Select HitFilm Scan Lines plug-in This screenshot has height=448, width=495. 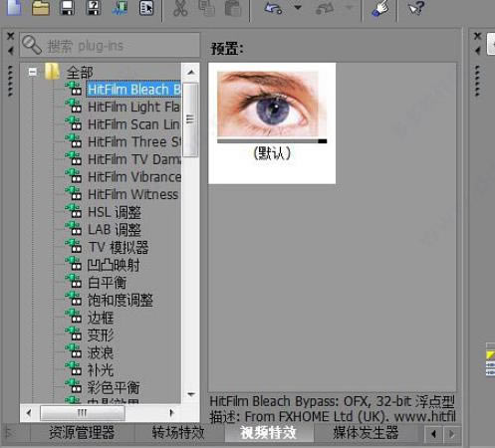point(133,124)
